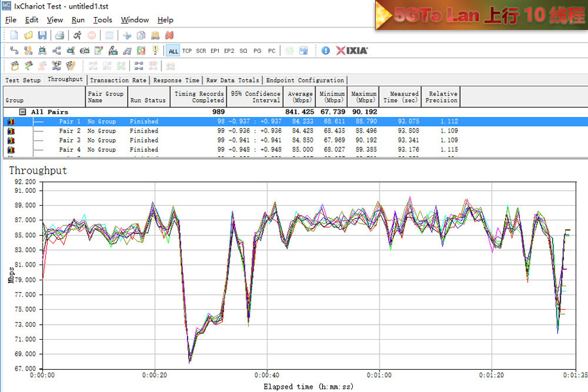Click the Average (Mbps) column header
Image resolution: width=588 pixels, height=392 pixels.
click(x=299, y=97)
